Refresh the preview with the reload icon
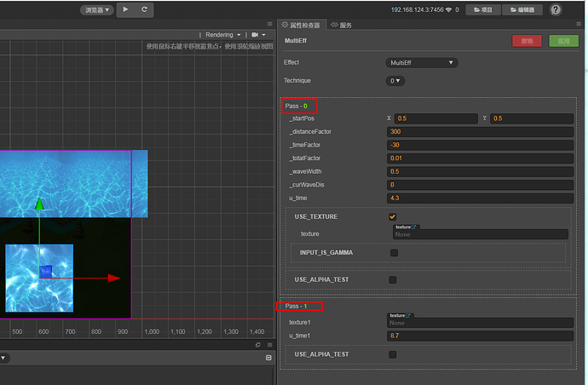The width and height of the screenshot is (588, 385). click(144, 9)
